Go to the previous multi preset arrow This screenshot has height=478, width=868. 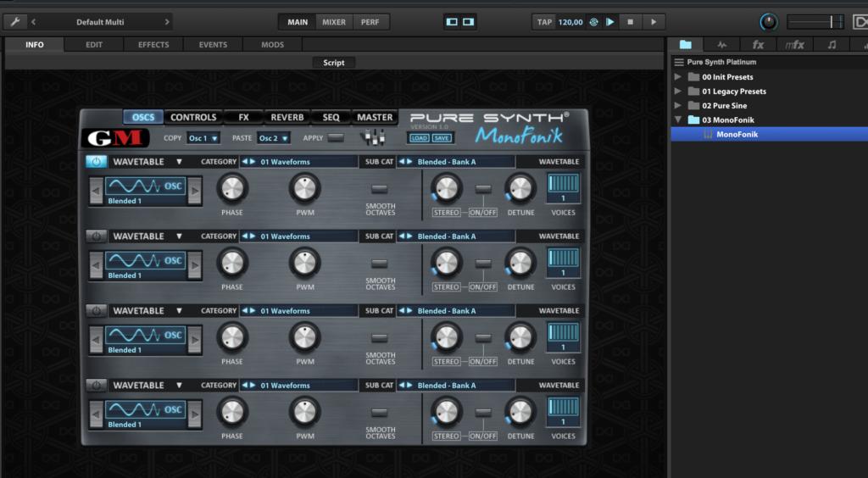[34, 22]
